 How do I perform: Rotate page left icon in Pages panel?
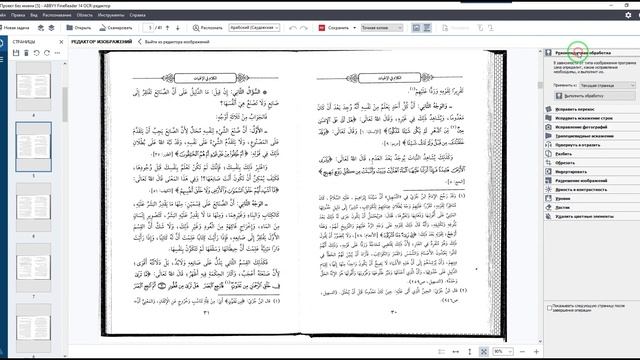point(37,53)
